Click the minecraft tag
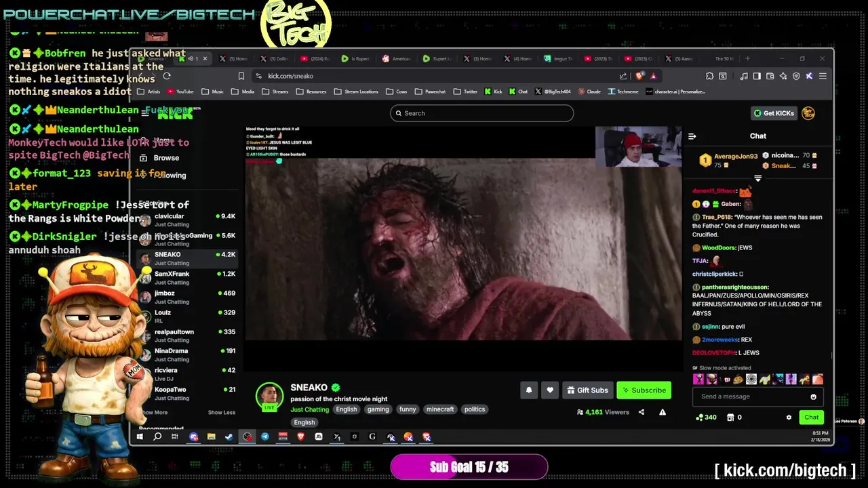Viewport: 868px width, 488px height. [x=440, y=409]
